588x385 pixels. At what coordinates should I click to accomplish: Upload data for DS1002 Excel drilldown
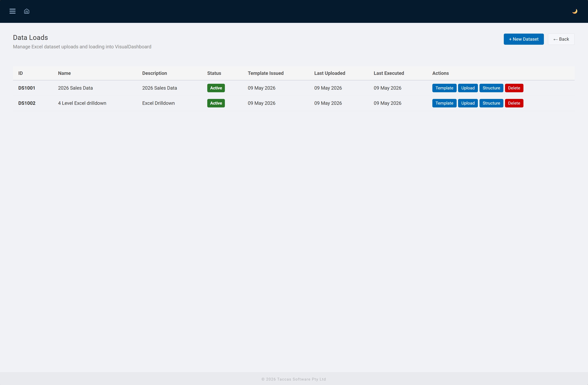coord(468,103)
